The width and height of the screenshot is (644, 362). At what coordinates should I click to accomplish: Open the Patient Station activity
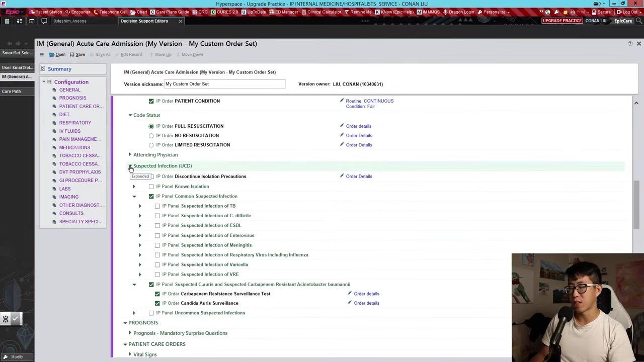click(x=46, y=12)
